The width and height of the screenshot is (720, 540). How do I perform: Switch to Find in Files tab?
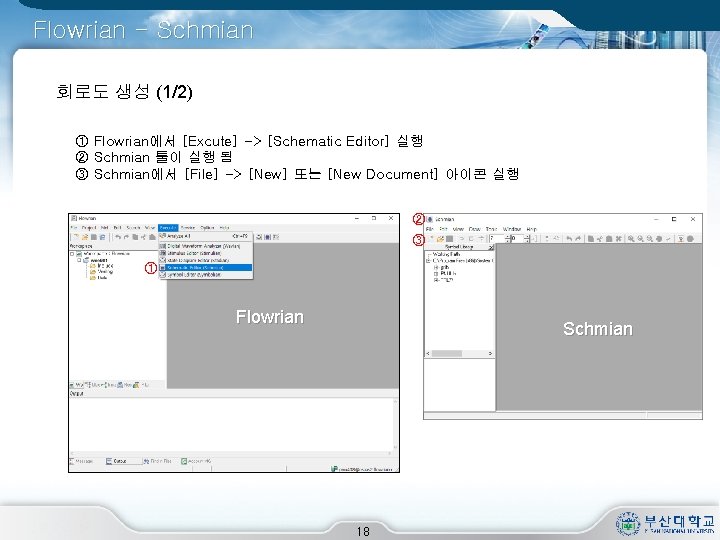tap(157, 461)
